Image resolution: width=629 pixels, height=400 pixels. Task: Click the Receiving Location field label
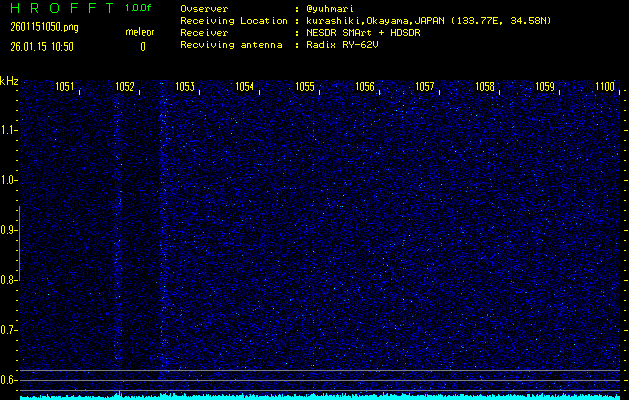coord(234,21)
